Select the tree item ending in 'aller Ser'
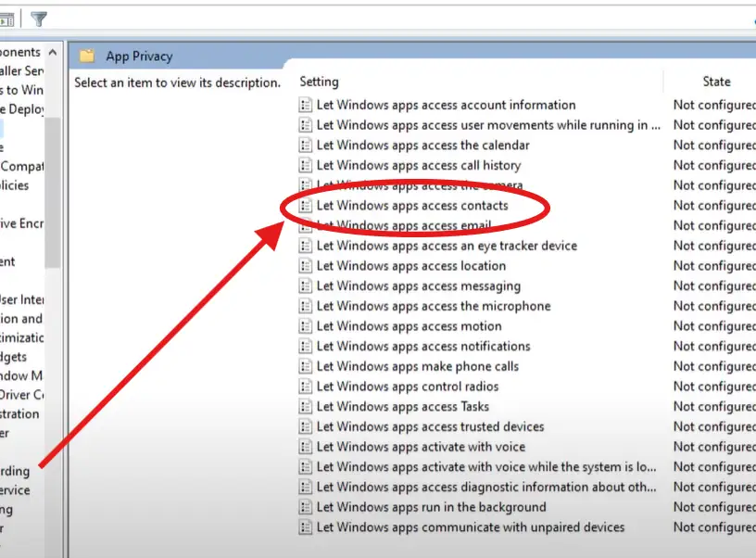This screenshot has width=756, height=558. point(21,70)
